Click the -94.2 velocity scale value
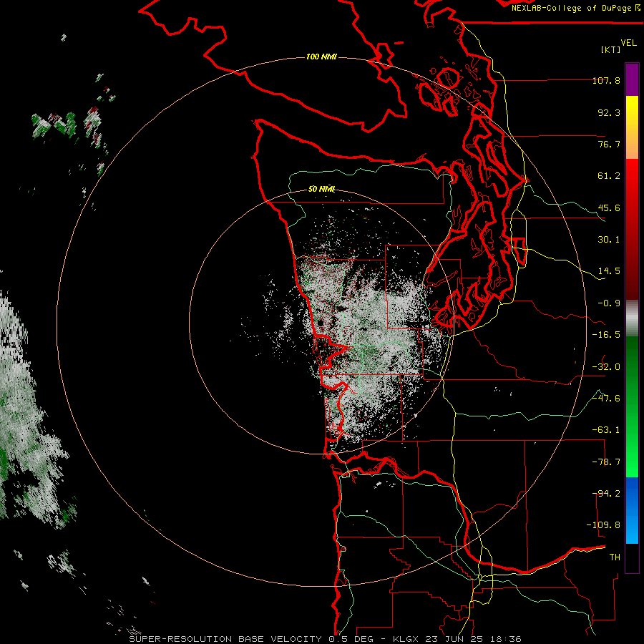Image resolution: width=644 pixels, height=644 pixels. (606, 494)
